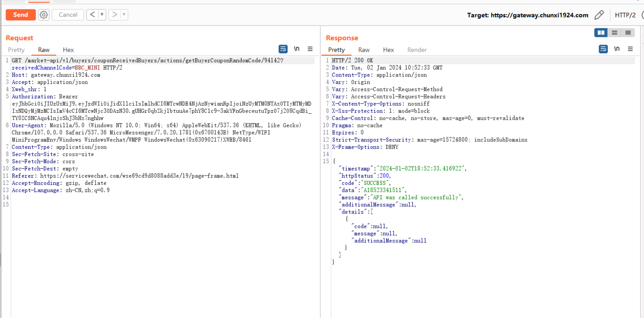Toggle word wrap in Response panel

(603, 49)
